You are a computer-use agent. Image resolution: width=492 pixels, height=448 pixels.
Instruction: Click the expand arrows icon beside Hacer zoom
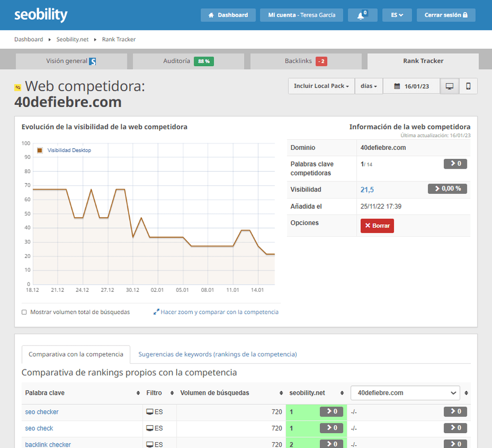pos(156,312)
